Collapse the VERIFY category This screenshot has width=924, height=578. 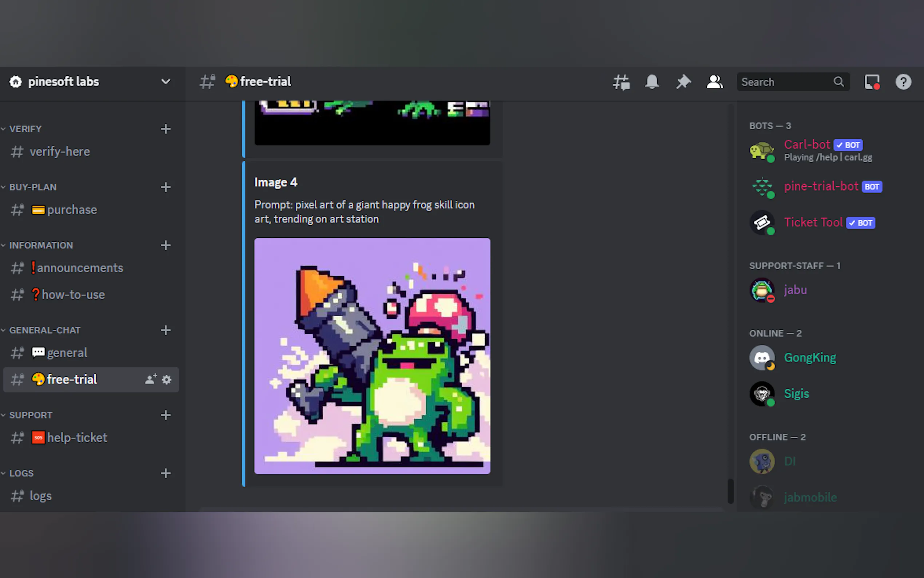(x=25, y=129)
